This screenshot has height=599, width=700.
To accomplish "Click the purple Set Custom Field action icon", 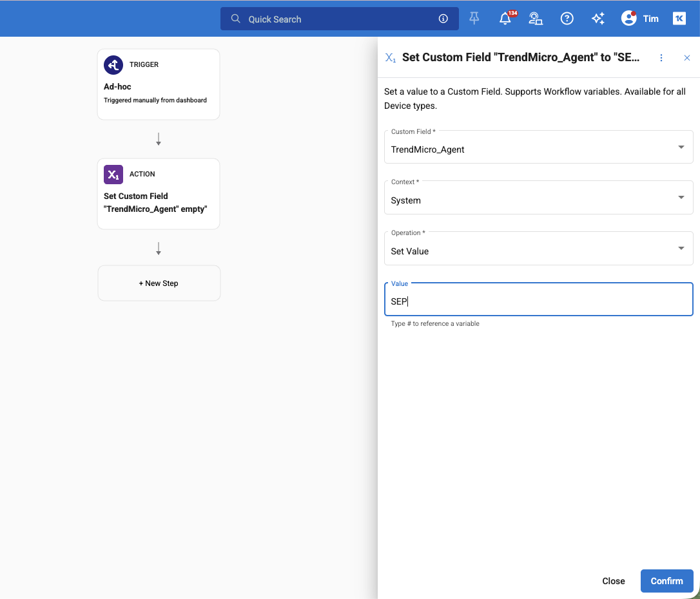I will point(113,175).
